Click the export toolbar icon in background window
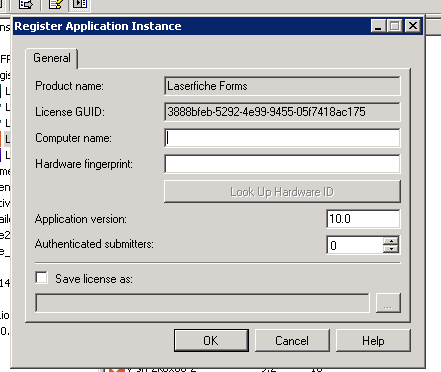The image size is (441, 372). point(25,4)
